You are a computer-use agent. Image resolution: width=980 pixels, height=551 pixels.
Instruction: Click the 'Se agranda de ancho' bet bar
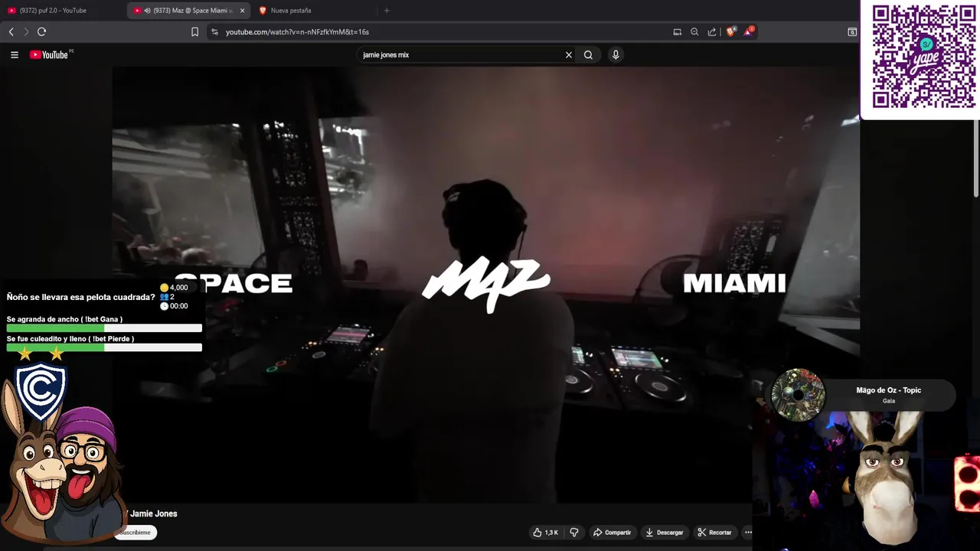(x=104, y=328)
